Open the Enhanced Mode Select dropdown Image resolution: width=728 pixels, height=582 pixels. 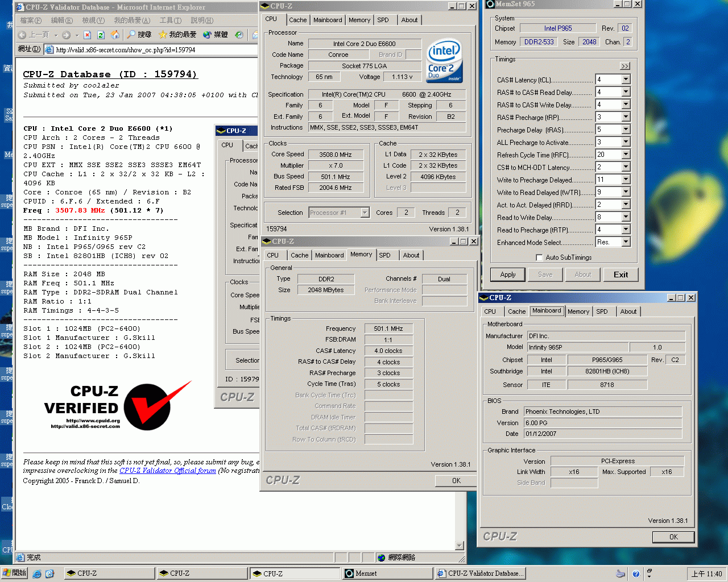point(626,242)
